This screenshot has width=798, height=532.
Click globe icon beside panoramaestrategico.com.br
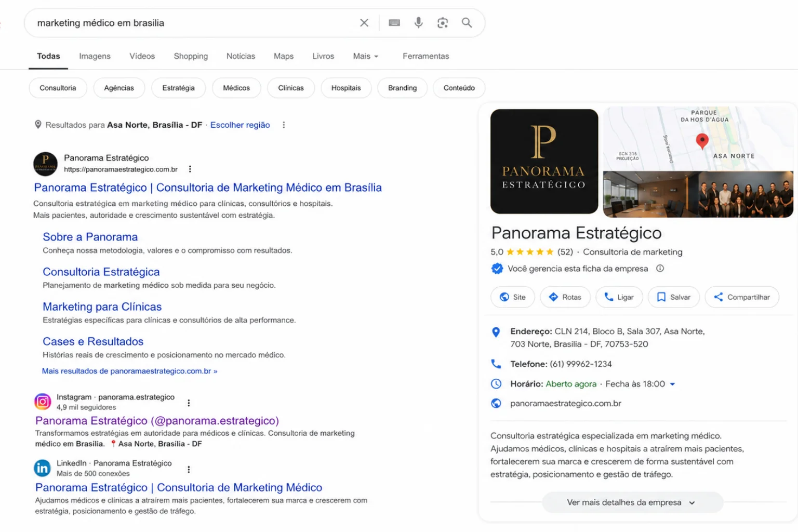click(x=496, y=403)
